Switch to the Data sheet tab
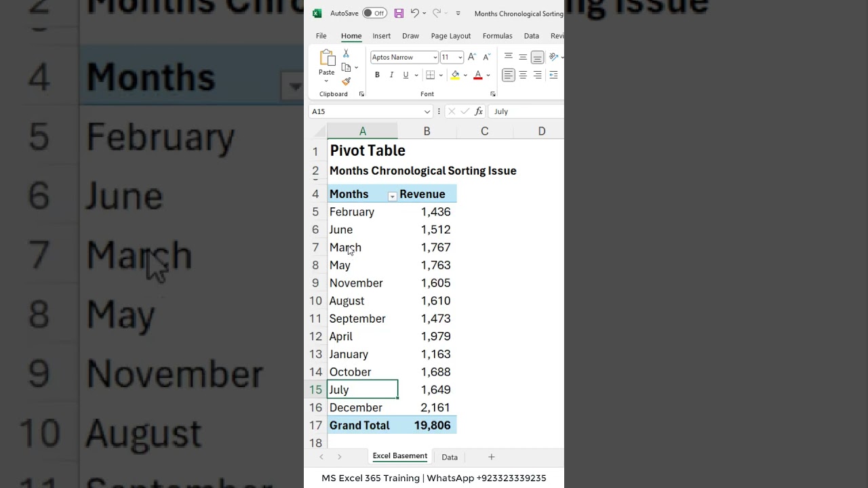The image size is (868, 488). (450, 457)
